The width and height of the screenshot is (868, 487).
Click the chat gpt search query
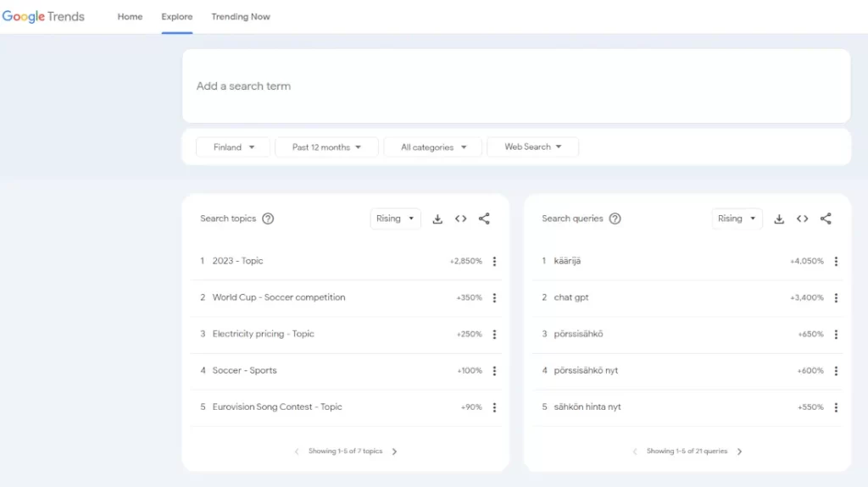(570, 297)
